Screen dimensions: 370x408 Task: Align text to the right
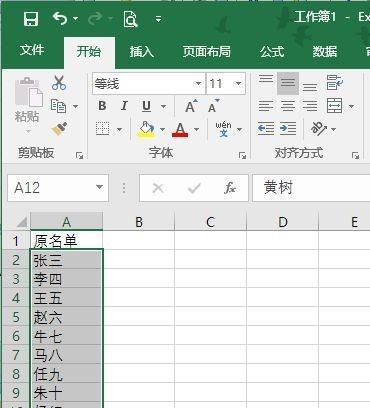tap(310, 106)
